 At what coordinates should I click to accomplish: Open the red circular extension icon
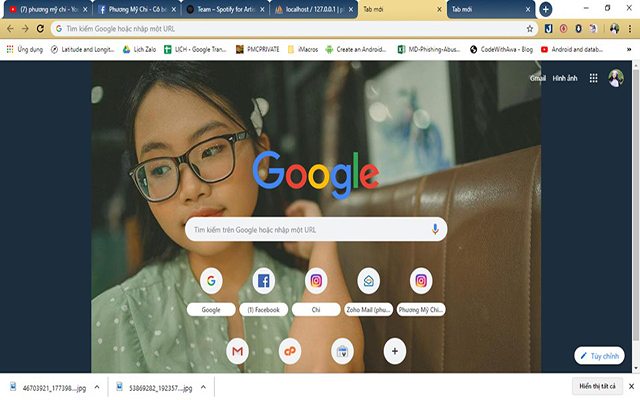pos(563,28)
